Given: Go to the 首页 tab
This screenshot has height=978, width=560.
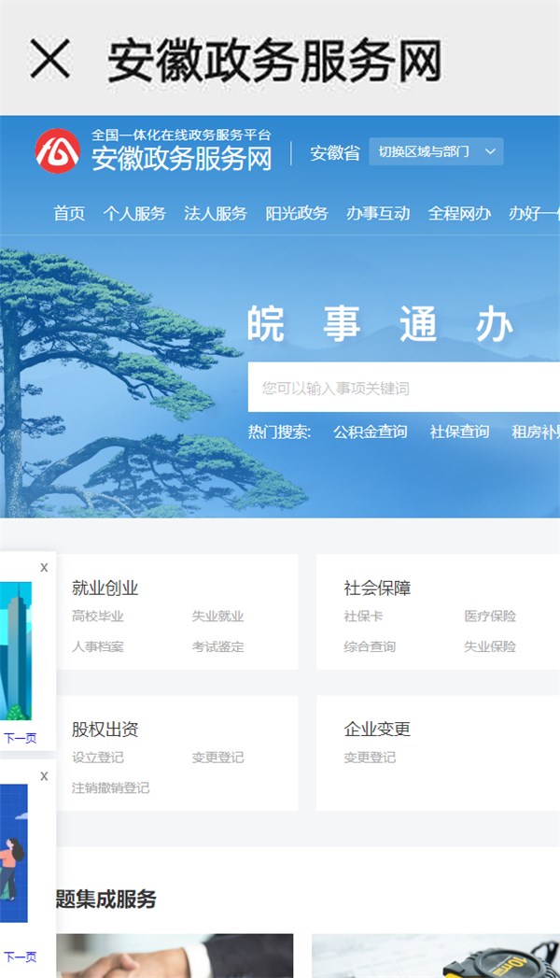Looking at the screenshot, I should click(69, 213).
